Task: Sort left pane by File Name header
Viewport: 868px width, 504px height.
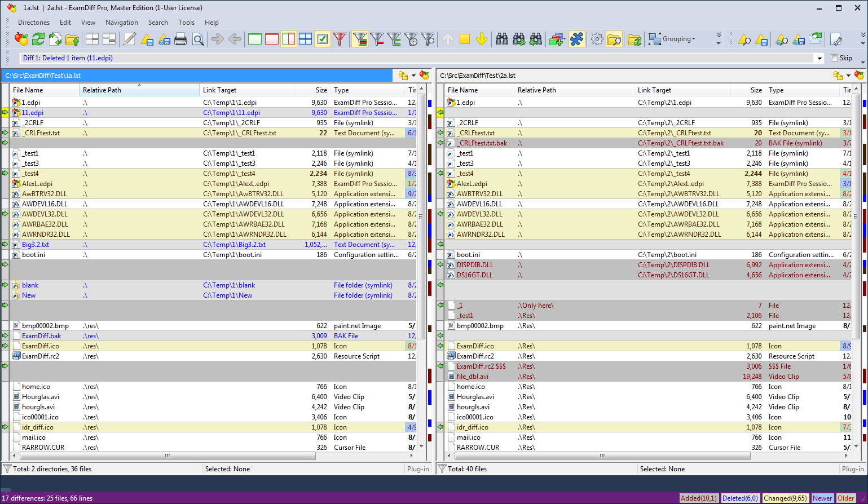Action: 45,90
